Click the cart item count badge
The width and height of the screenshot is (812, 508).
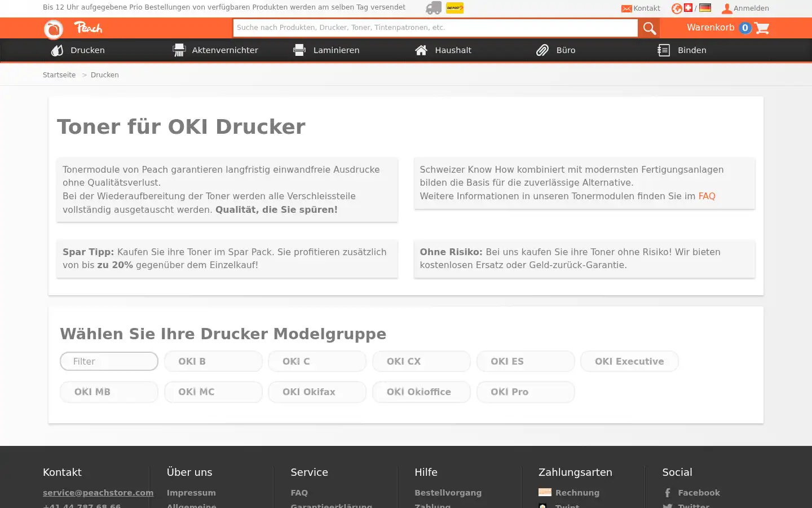745,28
